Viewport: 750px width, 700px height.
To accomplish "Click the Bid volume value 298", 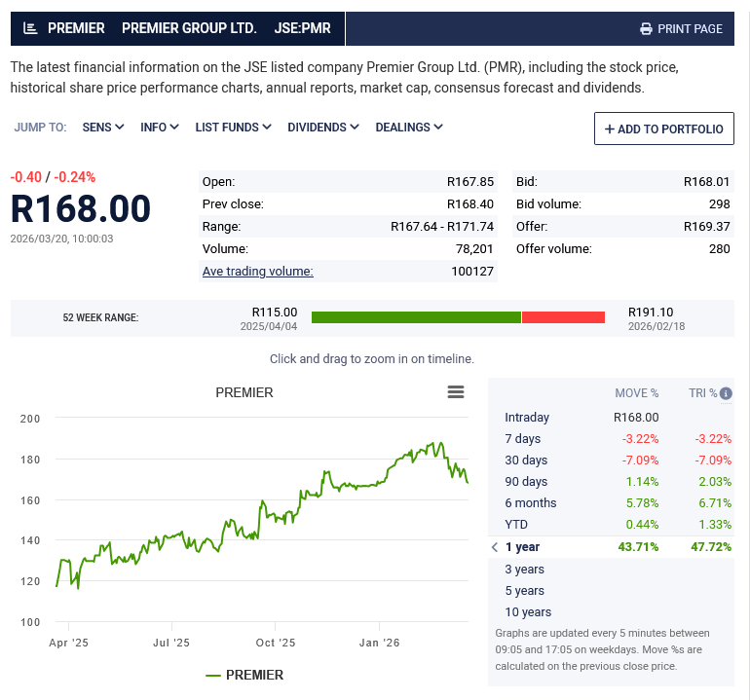I will coord(720,204).
